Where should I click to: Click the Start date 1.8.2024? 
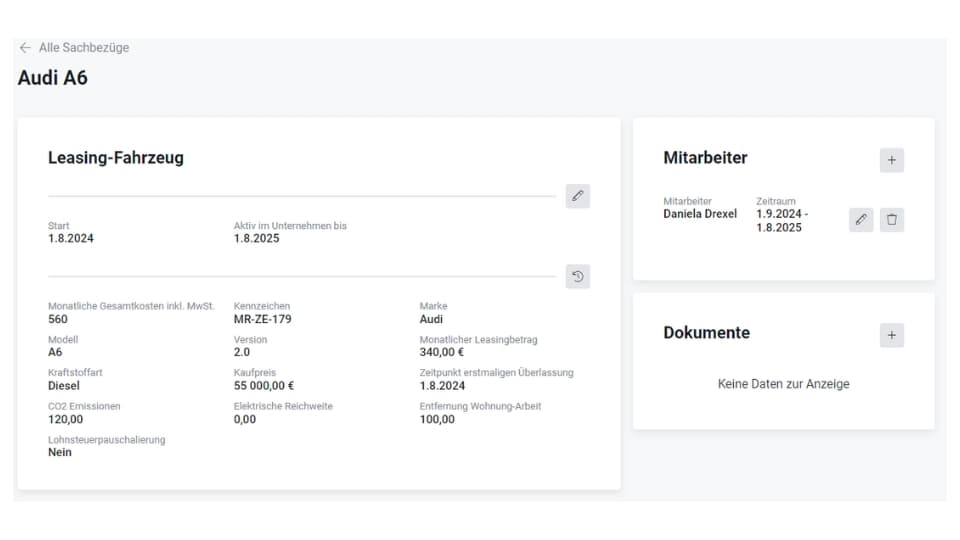[x=71, y=239]
